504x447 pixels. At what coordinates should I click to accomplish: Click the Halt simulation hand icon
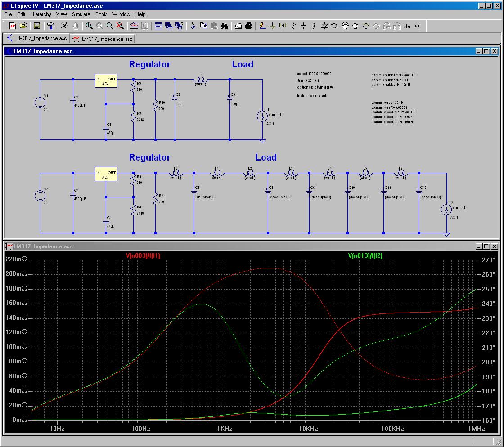pos(75,26)
